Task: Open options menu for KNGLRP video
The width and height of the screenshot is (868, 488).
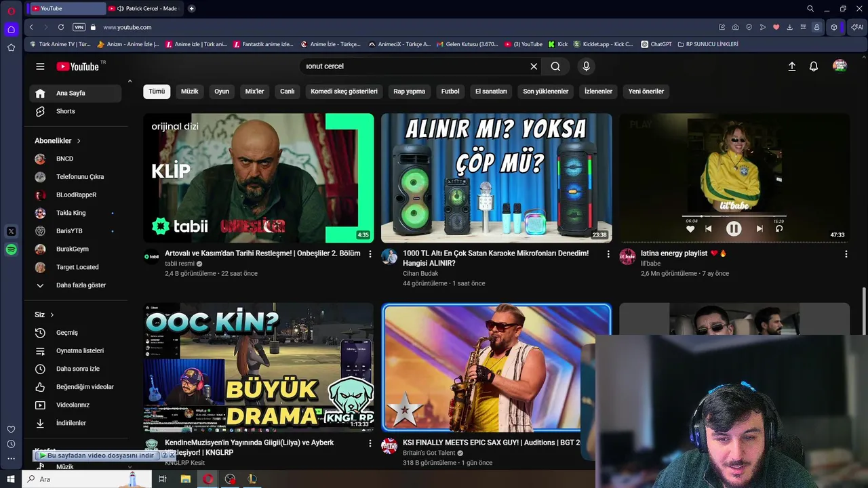Action: point(370,443)
